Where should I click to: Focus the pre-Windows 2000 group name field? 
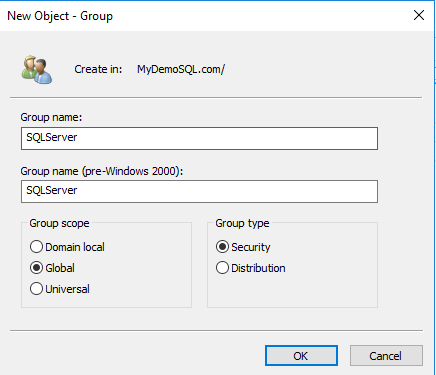[x=199, y=191]
